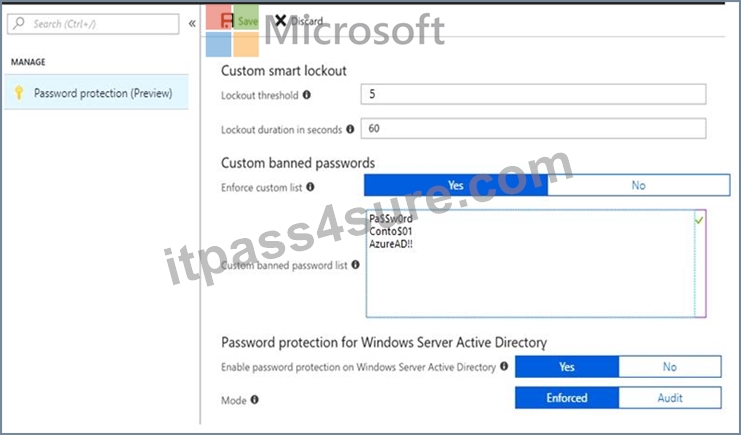This screenshot has height=435, width=741.
Task: Click the search magnifier icon
Action: pos(19,23)
